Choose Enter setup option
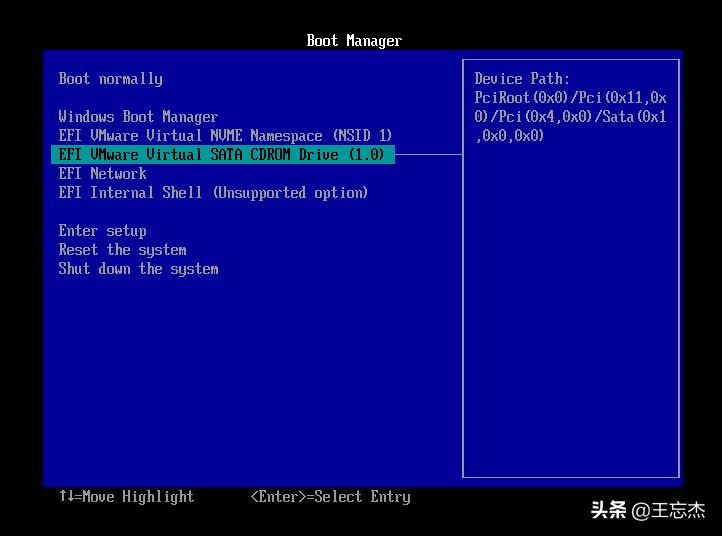The height and width of the screenshot is (536, 722). [x=102, y=231]
